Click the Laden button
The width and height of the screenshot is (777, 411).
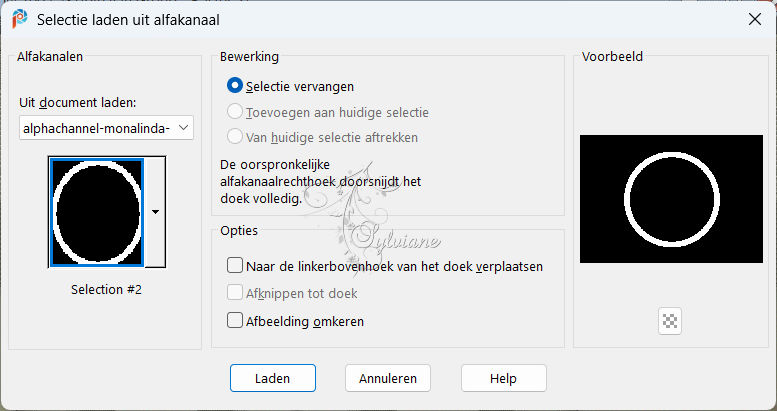tap(273, 378)
